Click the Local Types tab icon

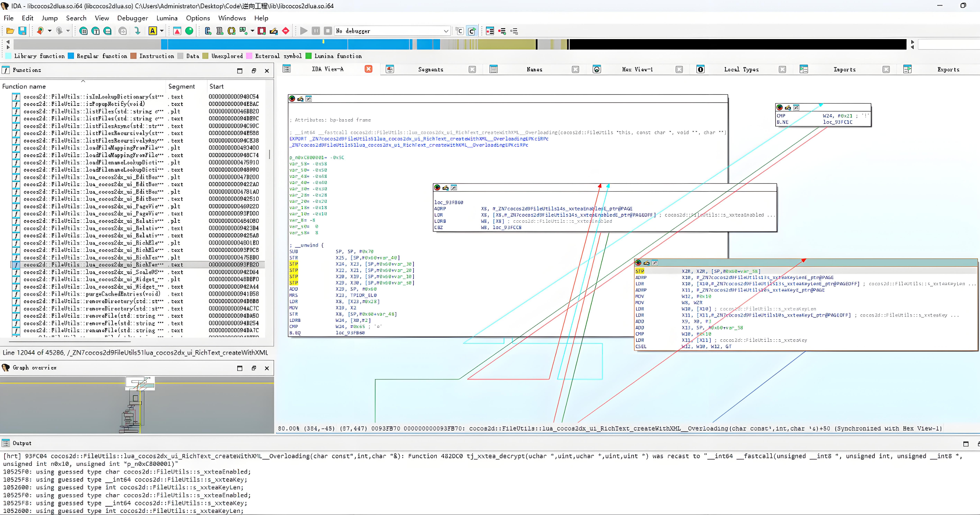[700, 69]
